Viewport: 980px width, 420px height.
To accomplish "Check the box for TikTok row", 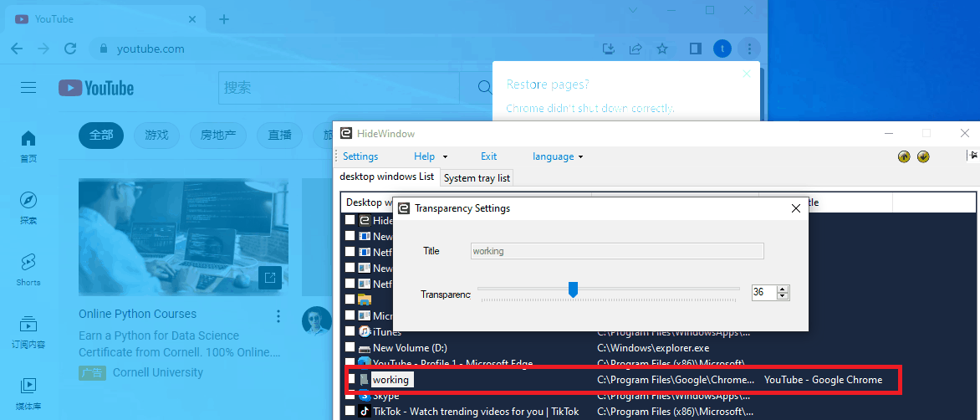I will 350,412.
